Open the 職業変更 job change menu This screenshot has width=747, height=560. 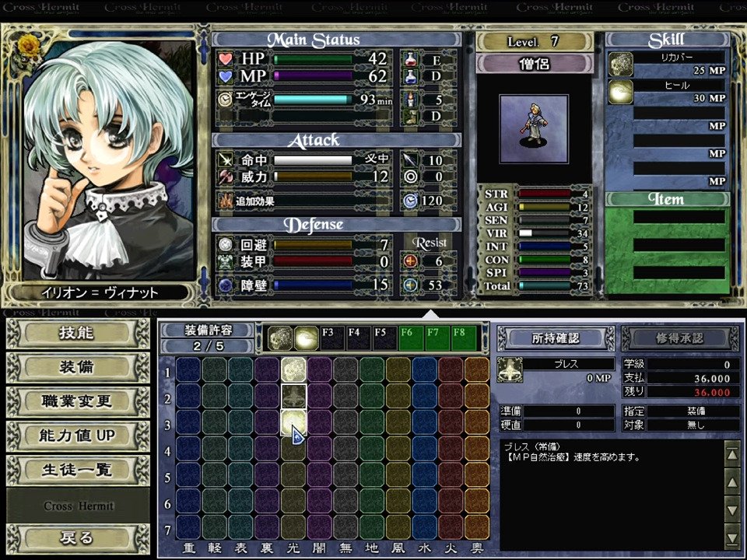click(77, 401)
